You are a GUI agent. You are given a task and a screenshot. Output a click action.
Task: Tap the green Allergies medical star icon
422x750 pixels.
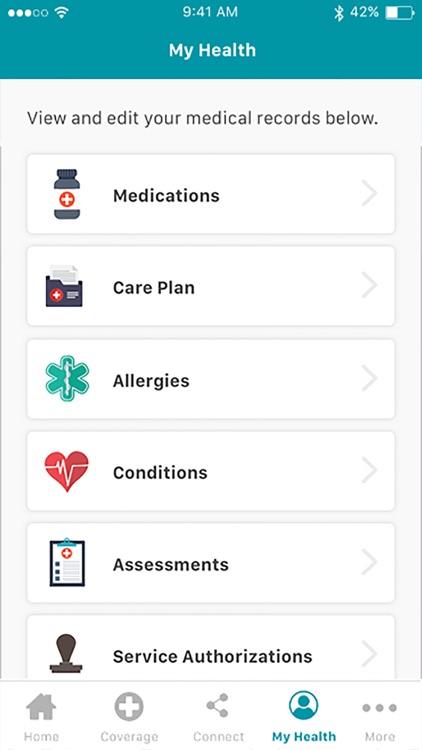[x=67, y=378]
